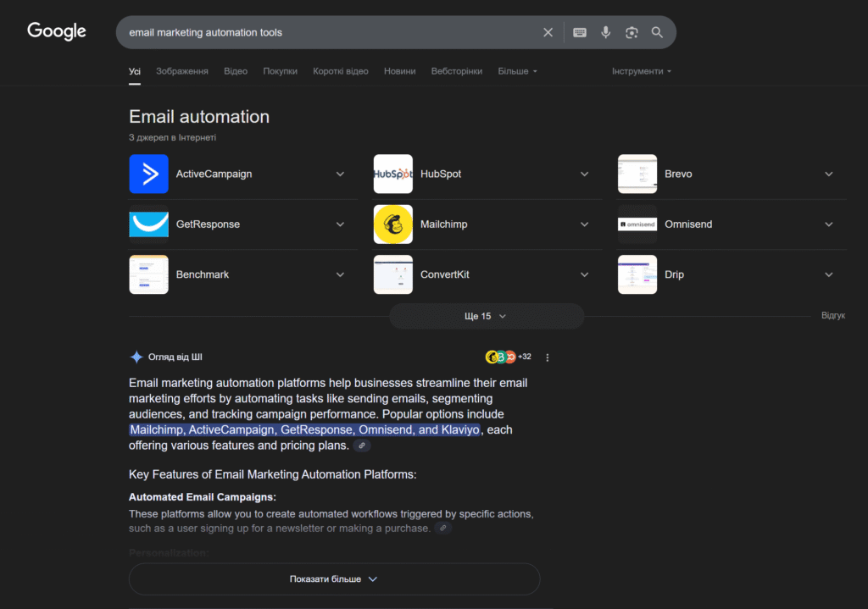Click the ConvertKit thumbnail image

(x=393, y=274)
